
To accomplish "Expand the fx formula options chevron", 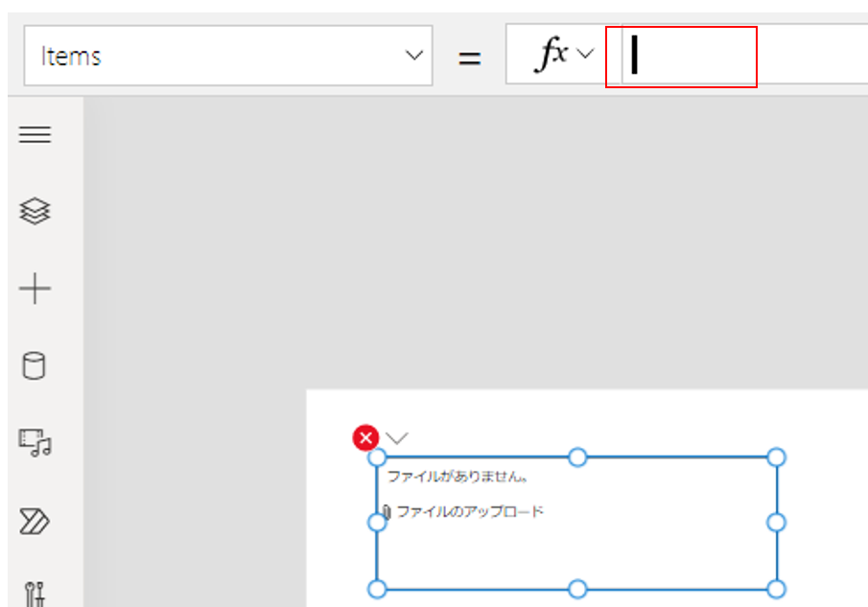I will [585, 56].
